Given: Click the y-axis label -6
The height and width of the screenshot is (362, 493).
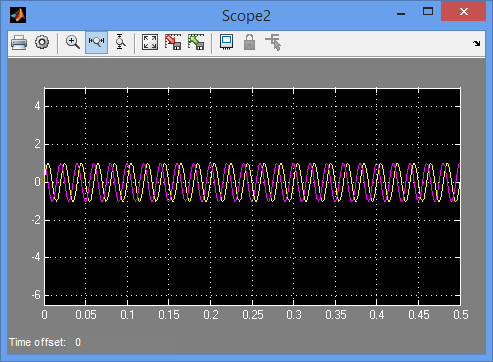Looking at the screenshot, I should coord(36,295).
